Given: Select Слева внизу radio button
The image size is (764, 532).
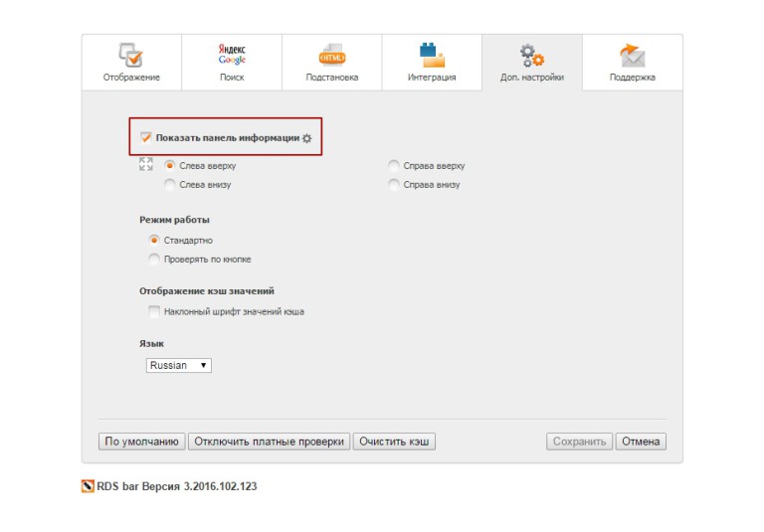Looking at the screenshot, I should click(170, 184).
